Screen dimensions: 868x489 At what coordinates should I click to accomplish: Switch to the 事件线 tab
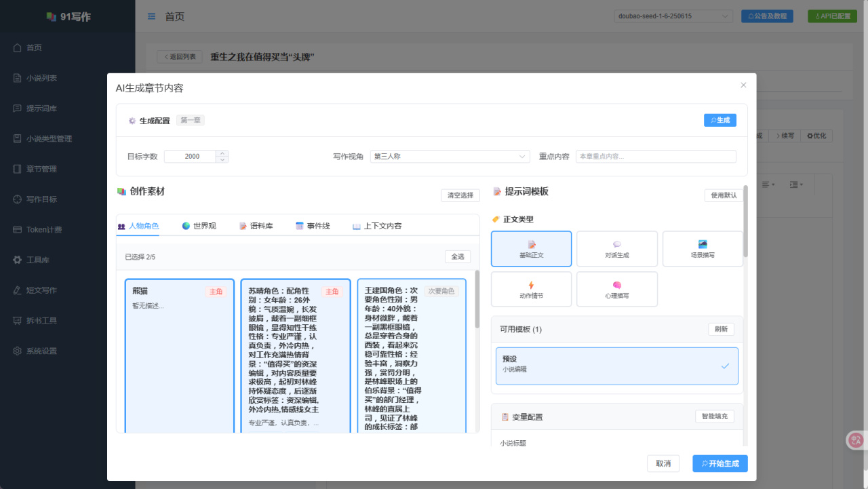[313, 226]
